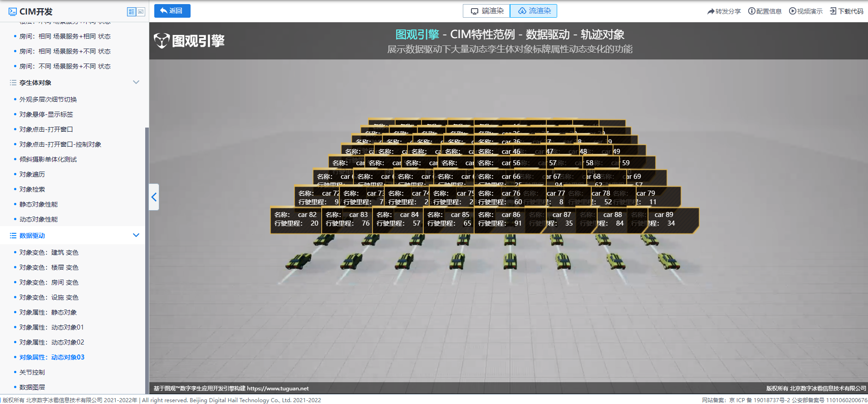This screenshot has width=868, height=404.
Task: Select 外观多层次细节切换 in the sidebar
Action: coord(48,99)
